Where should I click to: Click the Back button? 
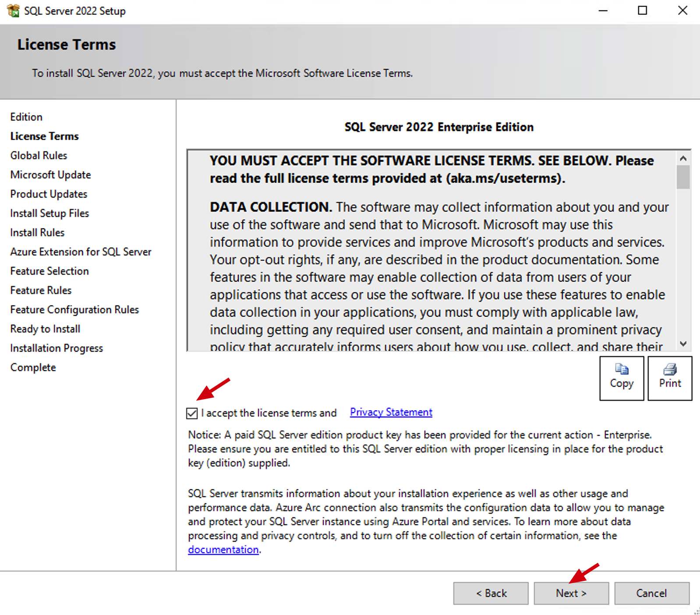tap(491, 593)
